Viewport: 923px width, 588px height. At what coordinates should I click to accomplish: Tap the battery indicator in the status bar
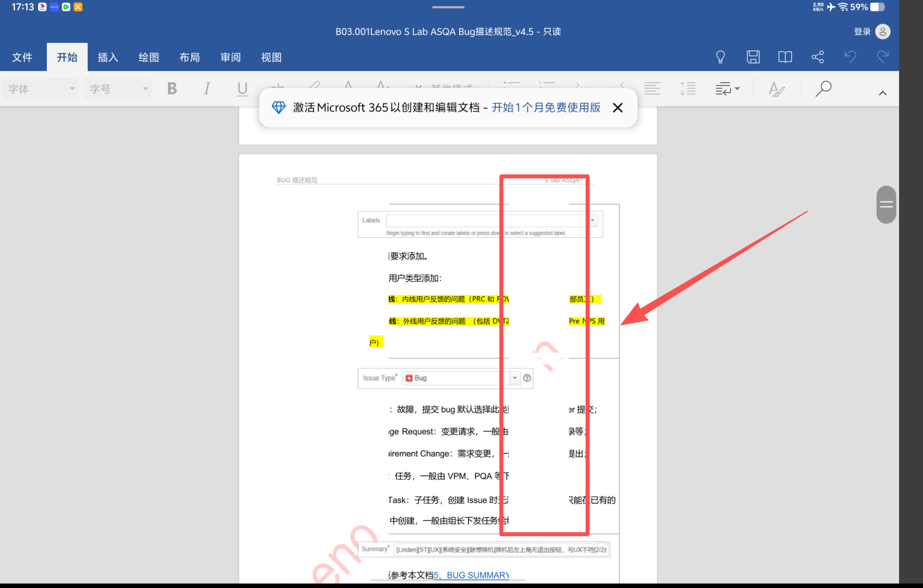[x=878, y=7]
